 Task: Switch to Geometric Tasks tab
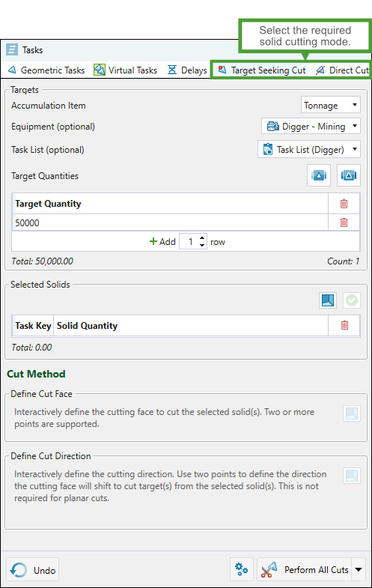[x=47, y=70]
